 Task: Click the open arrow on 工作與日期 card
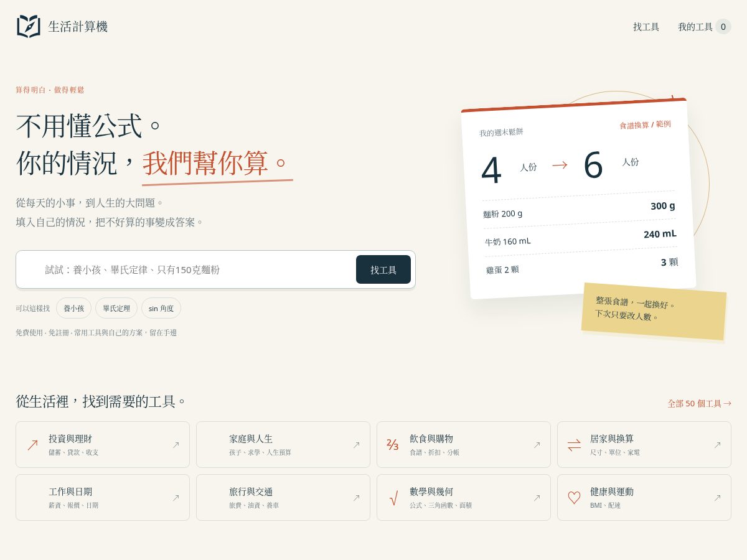point(176,498)
